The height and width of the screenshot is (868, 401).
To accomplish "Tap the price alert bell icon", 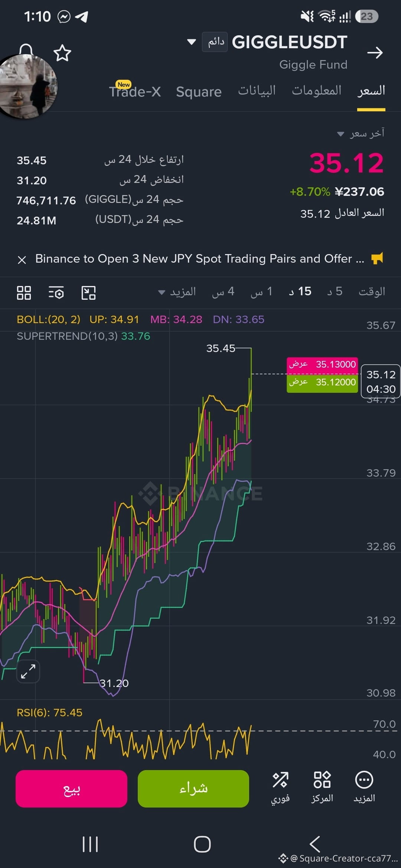I will pos(26,49).
